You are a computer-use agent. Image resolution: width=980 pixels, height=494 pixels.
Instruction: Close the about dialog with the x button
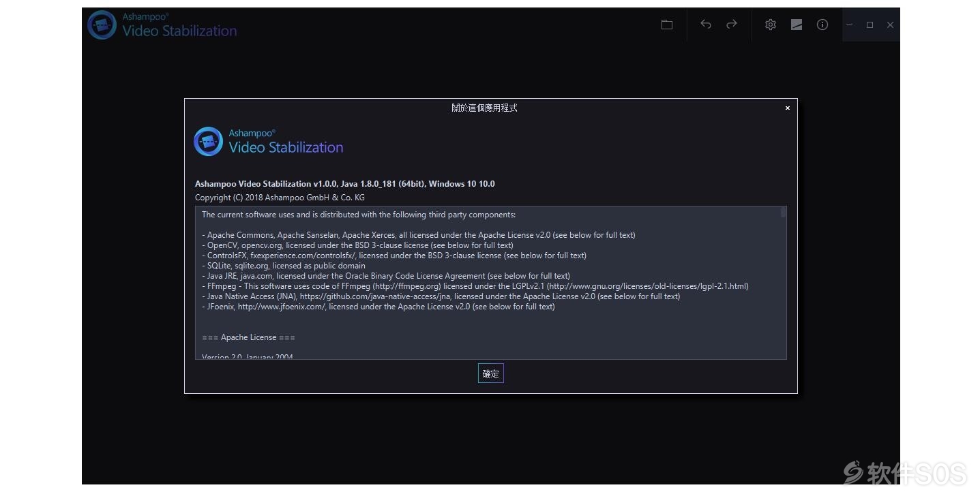[x=787, y=108]
